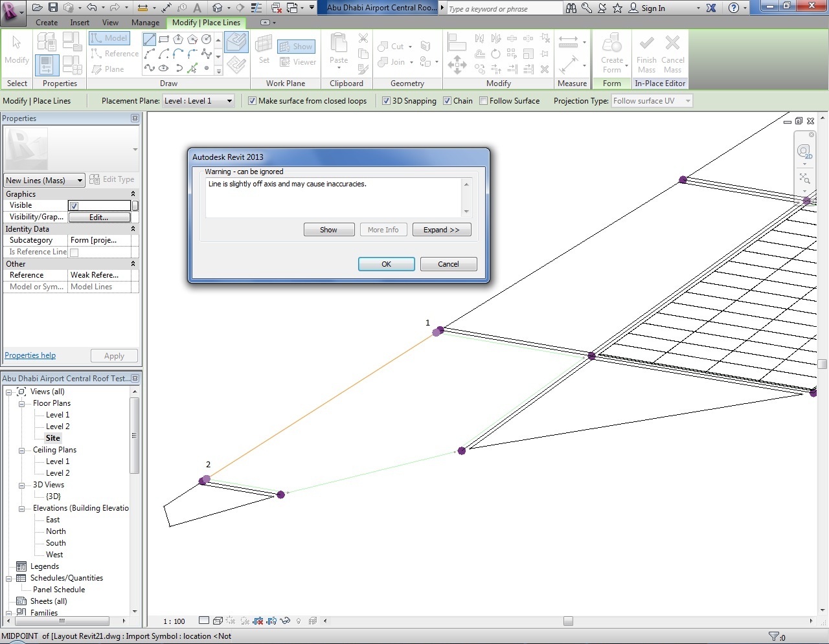The image size is (829, 644).
Task: Toggle the 3D Snapping checkbox
Action: (x=386, y=101)
